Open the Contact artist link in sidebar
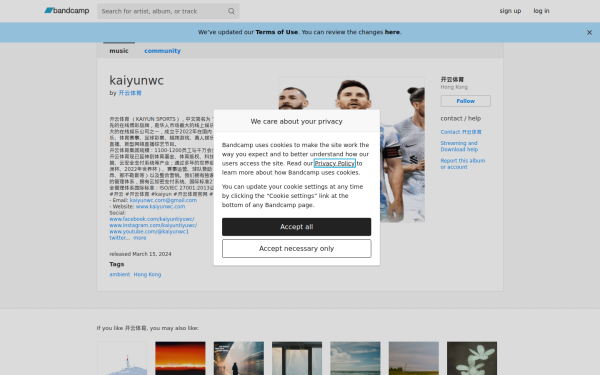 click(x=461, y=132)
